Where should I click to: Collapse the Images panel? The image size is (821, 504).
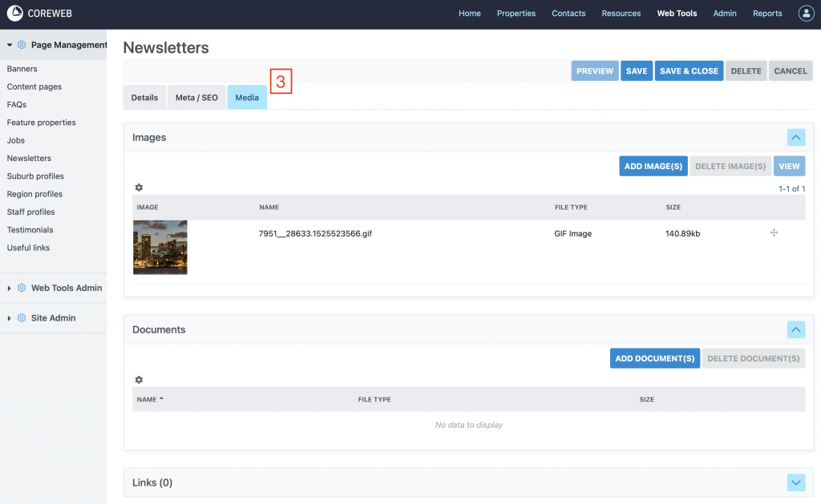(795, 138)
